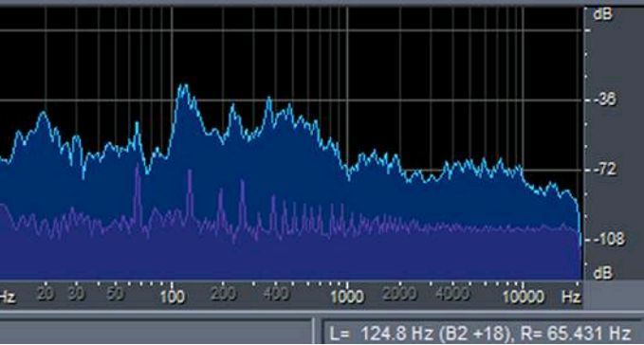Click the tallest light-blue spectrum peak above 100 Hz
This screenshot has height=345, width=644.
pyautogui.click(x=183, y=87)
